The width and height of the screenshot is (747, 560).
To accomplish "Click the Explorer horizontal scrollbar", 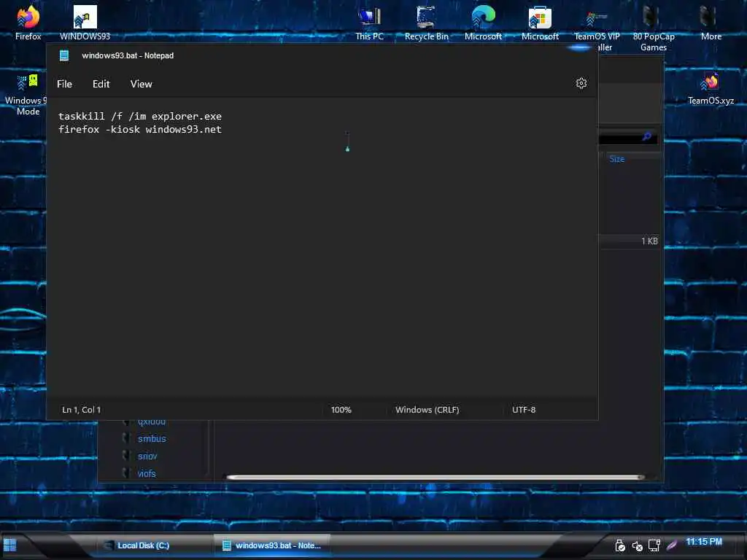I will (436, 477).
